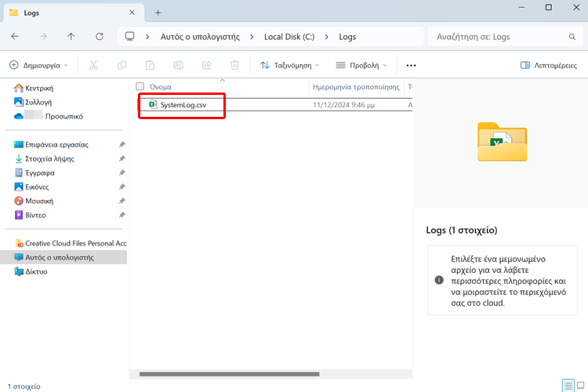Open Στοιχεία λήψης in sidebar
588x392 pixels.
(x=51, y=158)
